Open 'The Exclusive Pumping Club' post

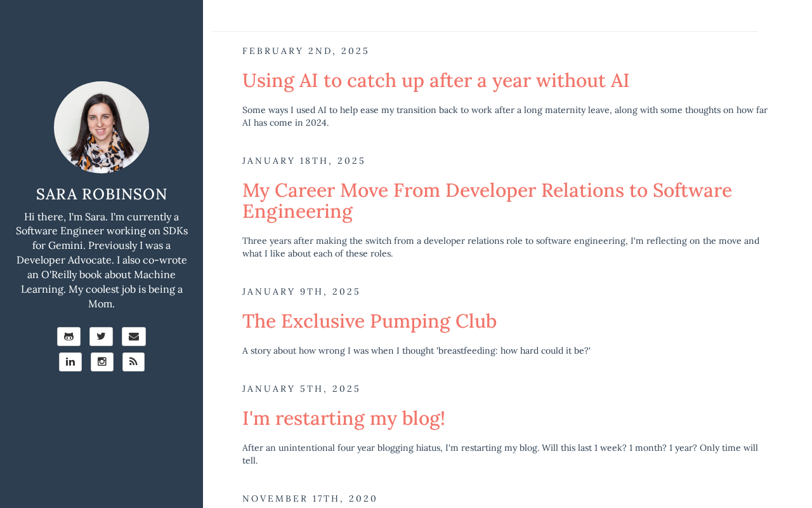pos(369,321)
